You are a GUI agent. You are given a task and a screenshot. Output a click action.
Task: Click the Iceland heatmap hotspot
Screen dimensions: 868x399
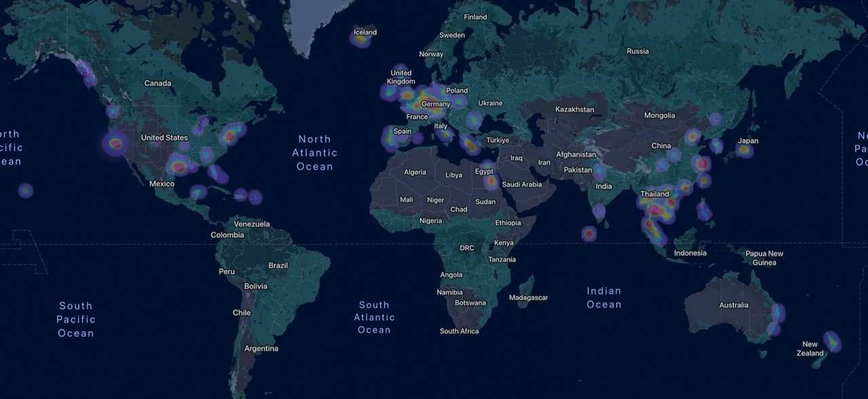[x=361, y=39]
